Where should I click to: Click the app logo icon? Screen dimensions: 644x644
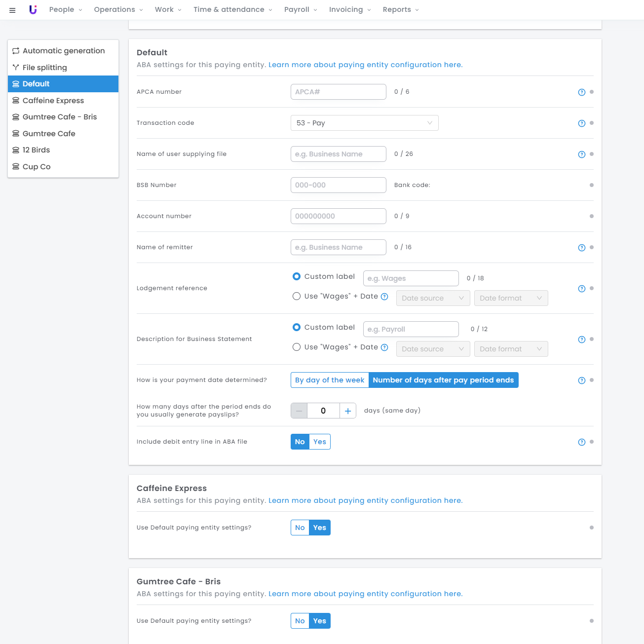pos(33,10)
